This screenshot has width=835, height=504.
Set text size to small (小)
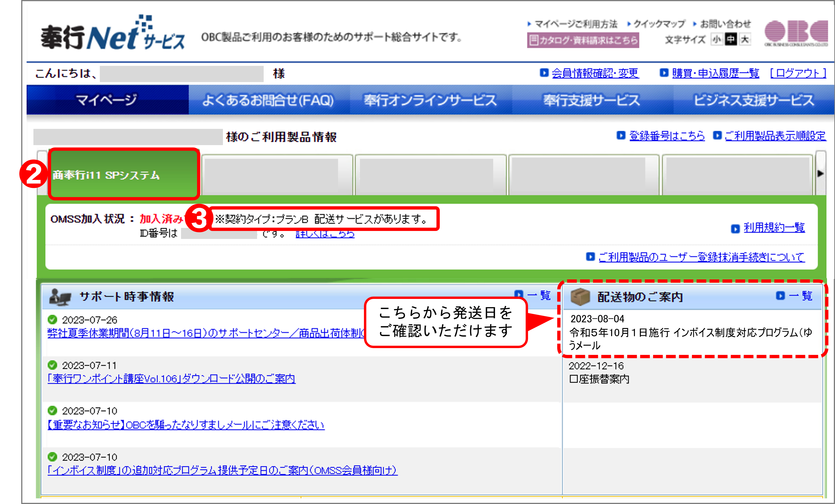tap(717, 40)
